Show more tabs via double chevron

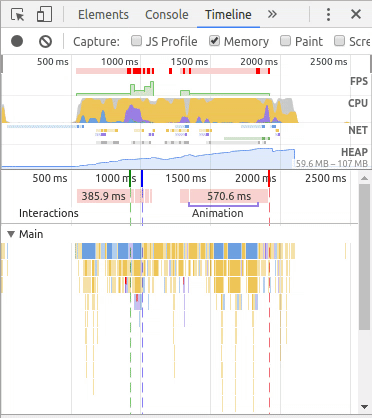click(272, 14)
